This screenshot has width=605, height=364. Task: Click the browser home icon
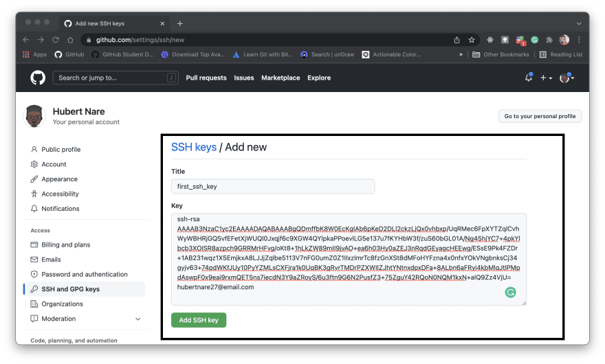point(70,40)
